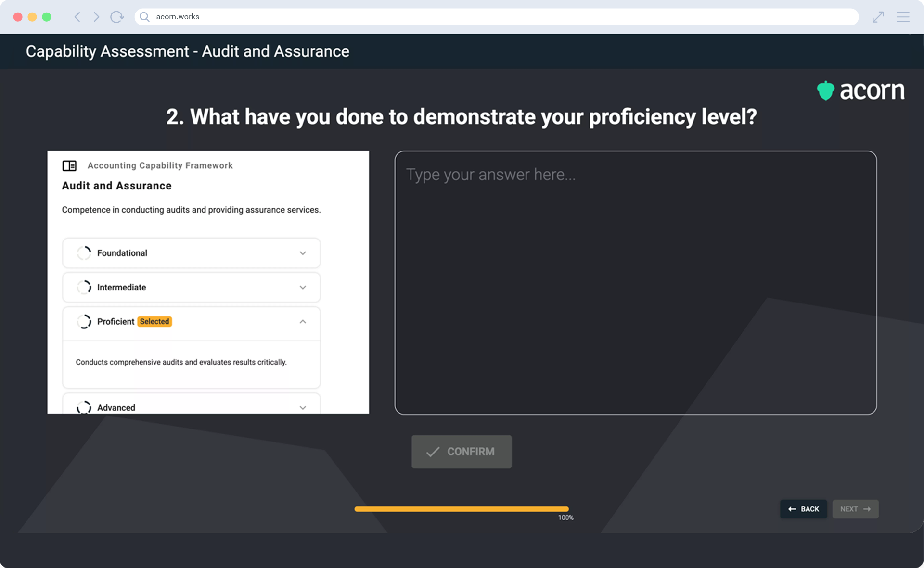Screen dimensions: 924x568
Task: Expand the Foundational level chevron
Action: pyautogui.click(x=303, y=253)
